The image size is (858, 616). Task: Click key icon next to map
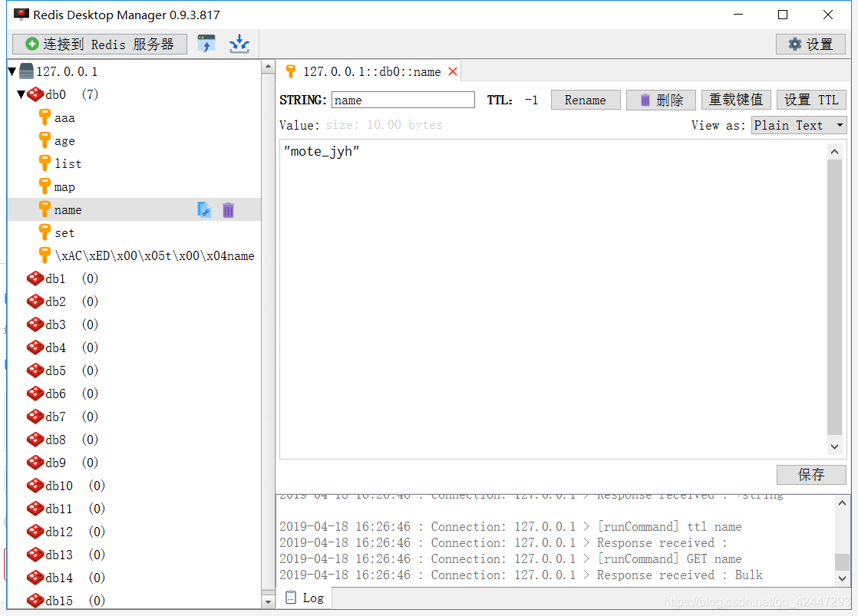coord(45,186)
